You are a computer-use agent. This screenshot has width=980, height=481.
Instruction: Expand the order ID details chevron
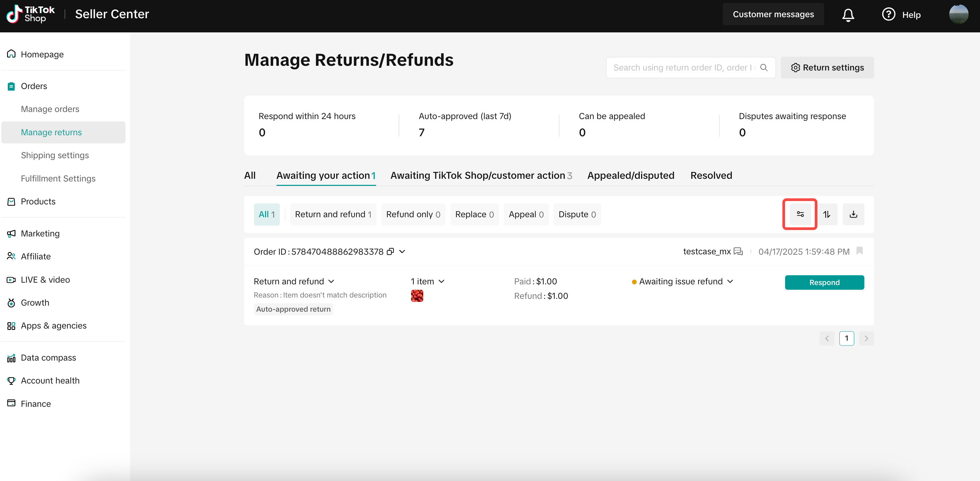(402, 252)
